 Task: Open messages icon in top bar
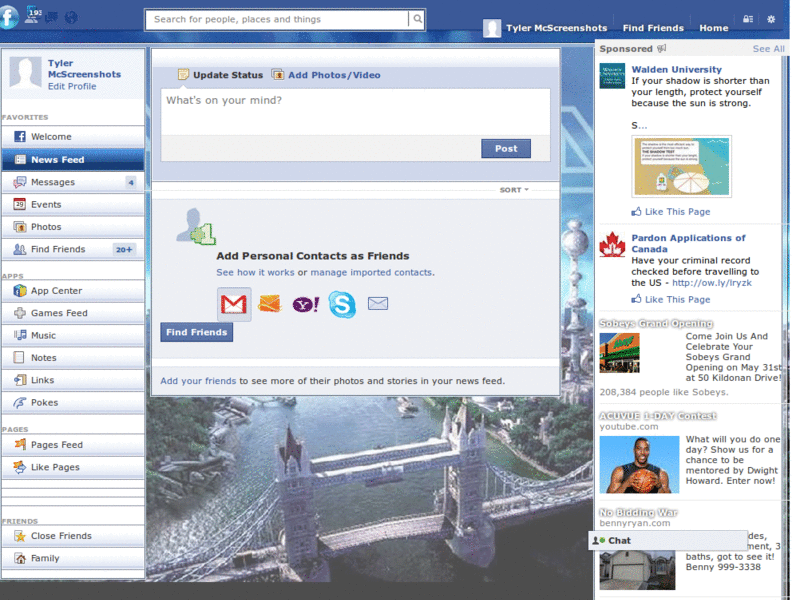52,18
